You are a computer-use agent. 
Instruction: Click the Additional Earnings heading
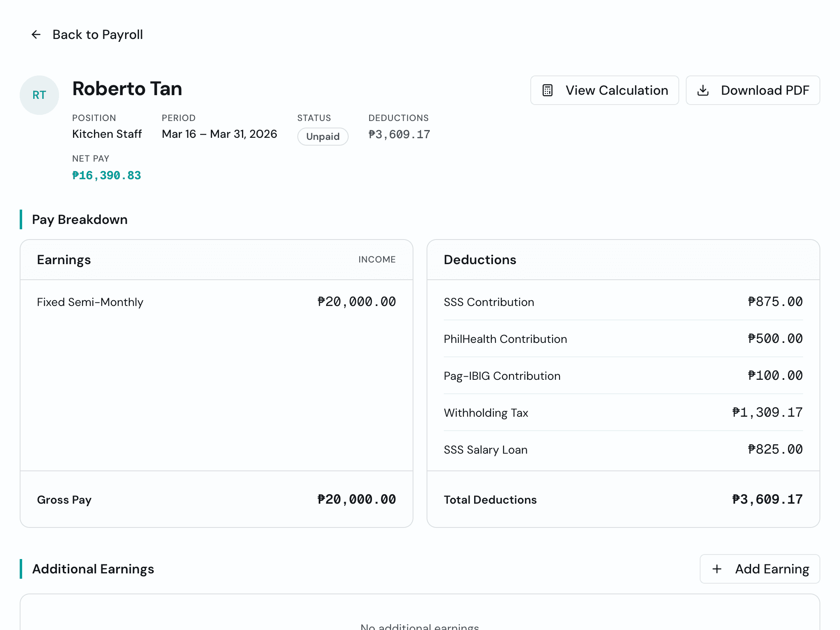(93, 569)
